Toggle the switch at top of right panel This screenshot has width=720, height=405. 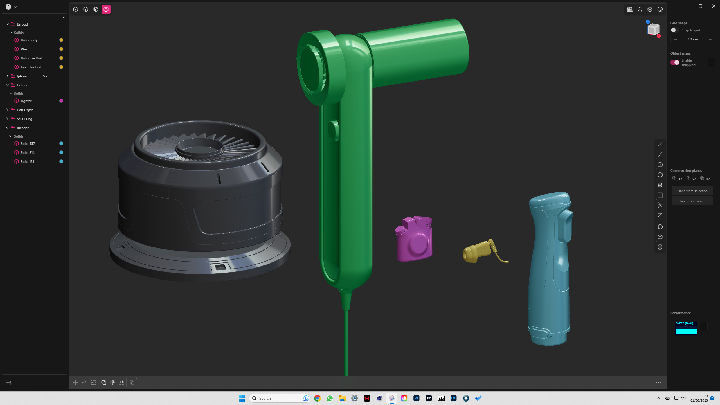(x=675, y=30)
